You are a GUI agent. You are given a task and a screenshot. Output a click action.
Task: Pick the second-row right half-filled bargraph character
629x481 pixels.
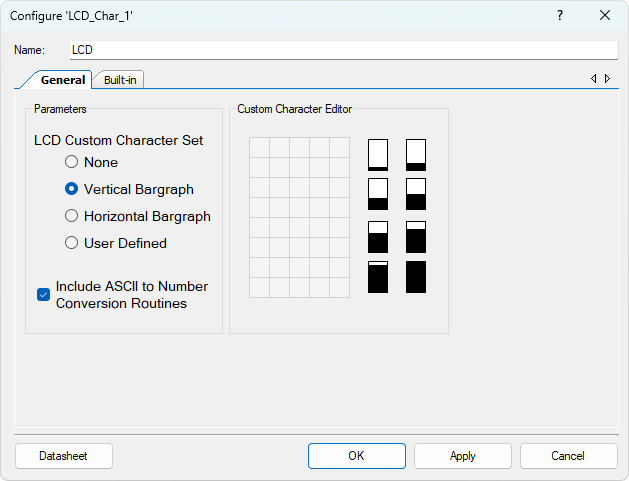[x=416, y=194]
